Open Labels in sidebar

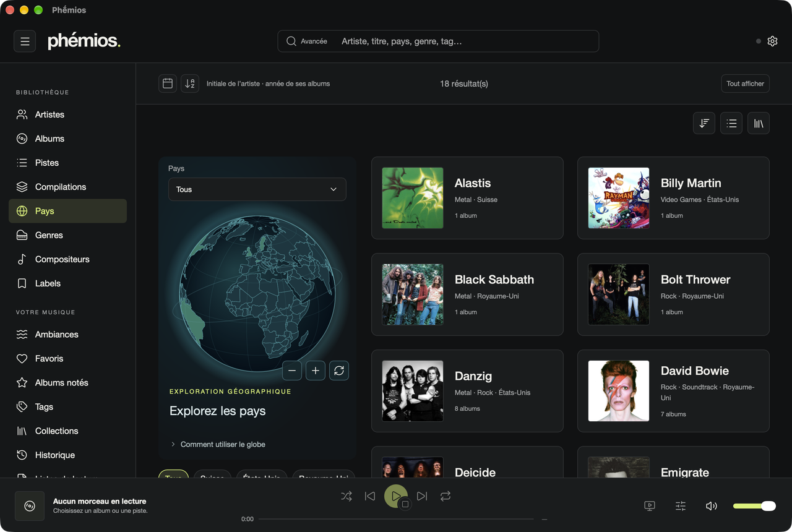click(x=68, y=283)
